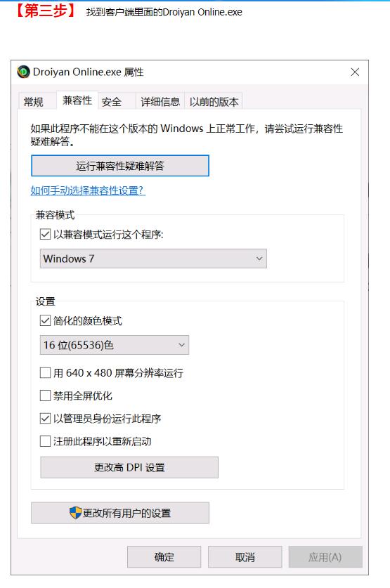
Task: Open the 安全 tab
Action: (111, 102)
